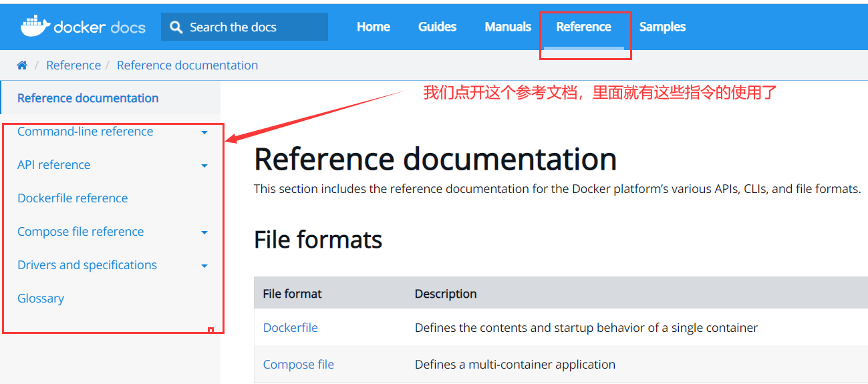Go to the Samples tab

pos(662,27)
